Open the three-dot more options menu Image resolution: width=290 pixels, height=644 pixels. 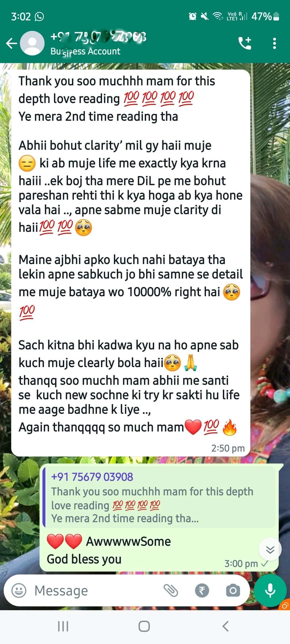[274, 43]
